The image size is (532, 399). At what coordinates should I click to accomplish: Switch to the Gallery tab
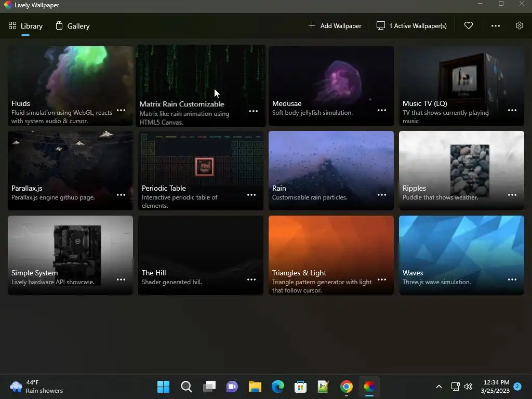pos(73,26)
